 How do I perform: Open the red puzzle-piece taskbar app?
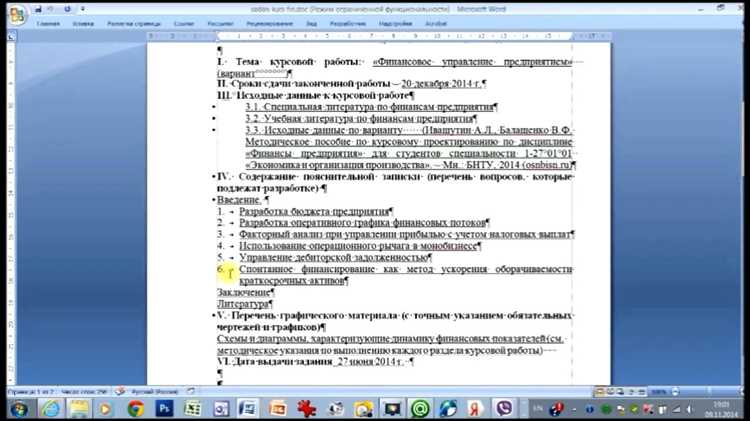(307, 409)
